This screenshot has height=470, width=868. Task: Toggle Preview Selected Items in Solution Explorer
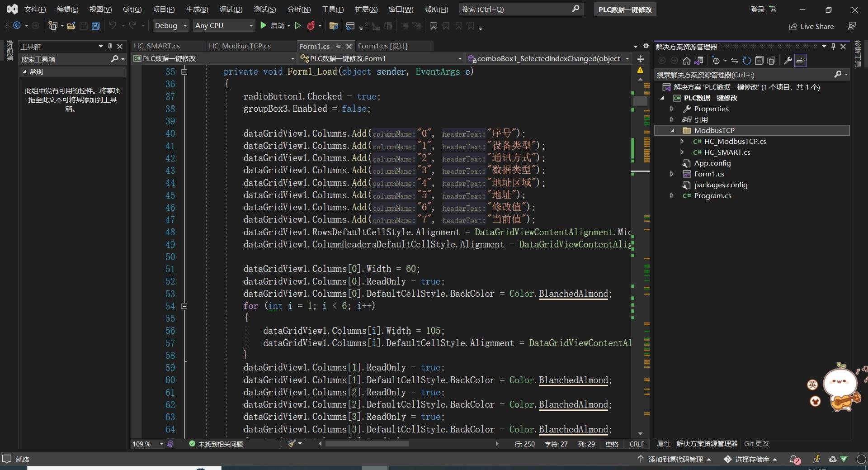pyautogui.click(x=800, y=61)
